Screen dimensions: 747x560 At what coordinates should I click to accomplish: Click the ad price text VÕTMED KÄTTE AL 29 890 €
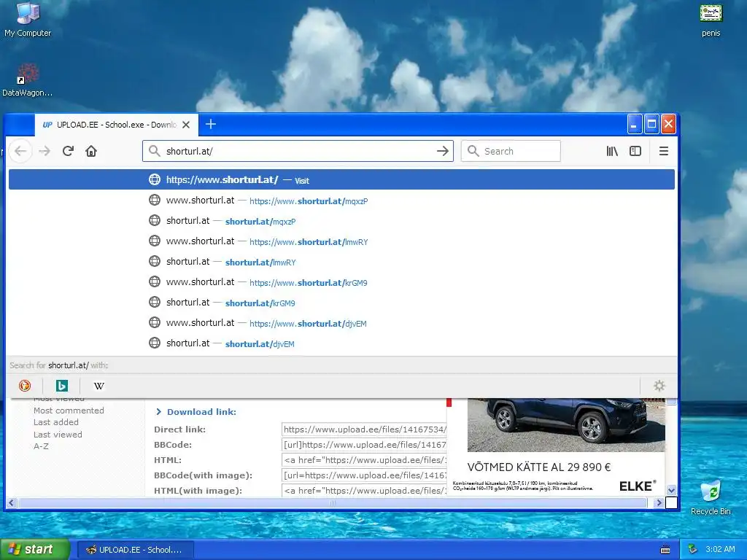tap(539, 467)
